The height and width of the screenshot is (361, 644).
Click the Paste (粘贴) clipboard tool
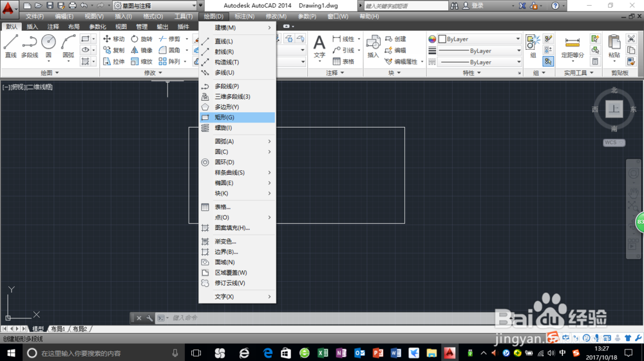pyautogui.click(x=614, y=46)
